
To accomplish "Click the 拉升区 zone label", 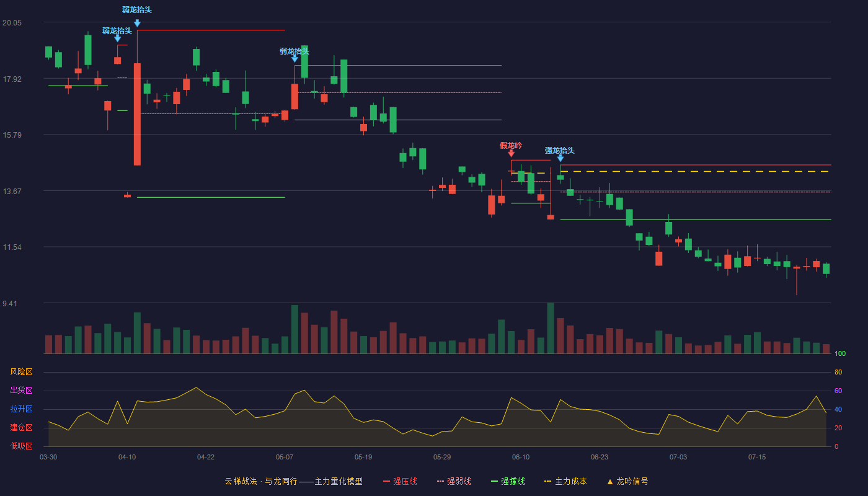I will coord(21,409).
